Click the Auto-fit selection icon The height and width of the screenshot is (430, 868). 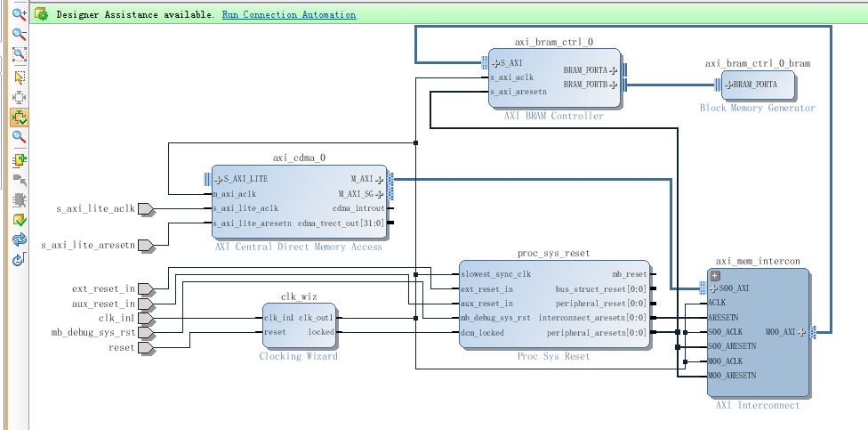click(18, 96)
